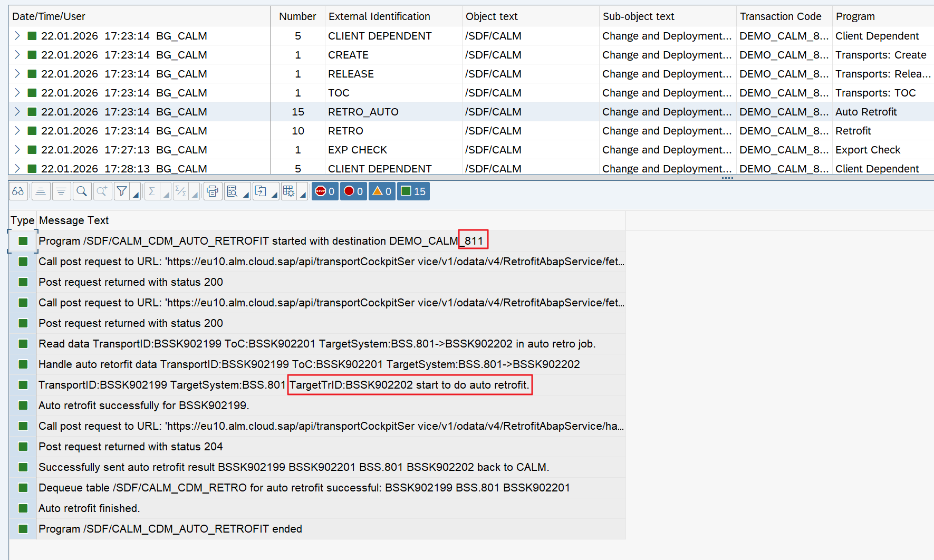Open the filter dropdown arrow
Screen dimensions: 934x560
[136, 195]
